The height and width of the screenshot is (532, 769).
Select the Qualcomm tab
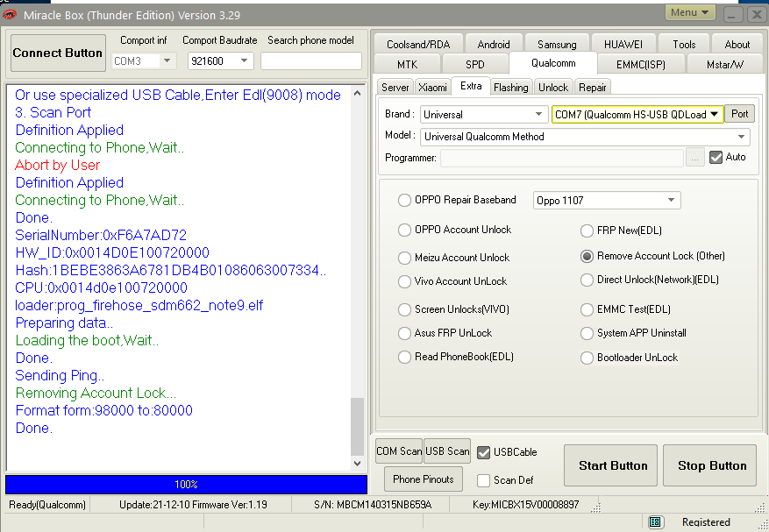point(553,63)
